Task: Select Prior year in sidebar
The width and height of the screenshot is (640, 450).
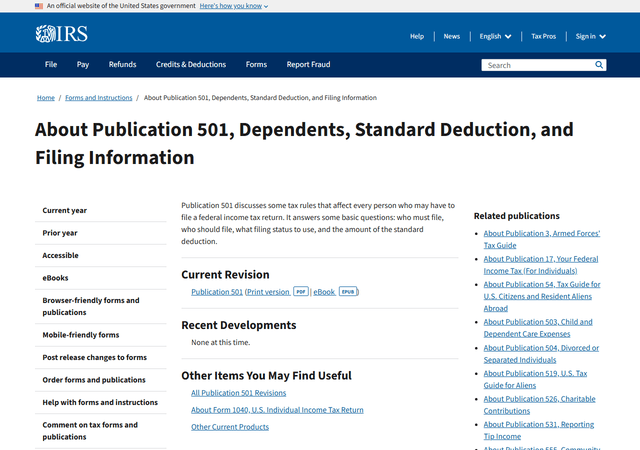Action: pos(101,233)
